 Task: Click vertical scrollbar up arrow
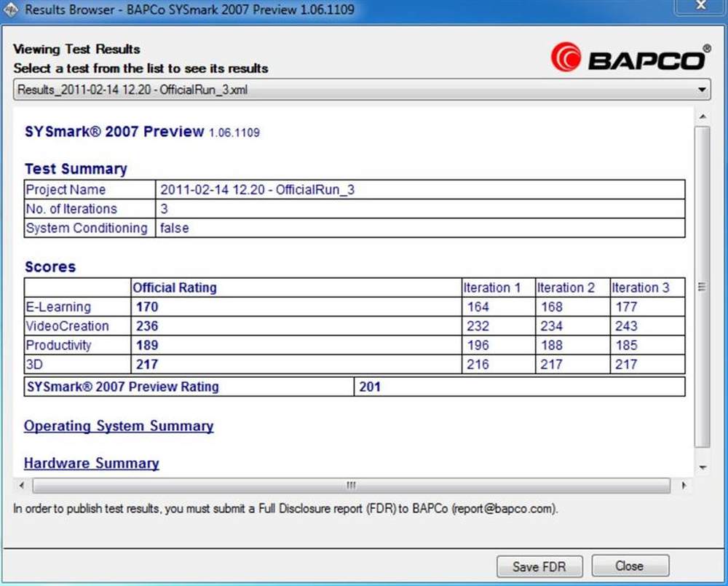[703, 116]
